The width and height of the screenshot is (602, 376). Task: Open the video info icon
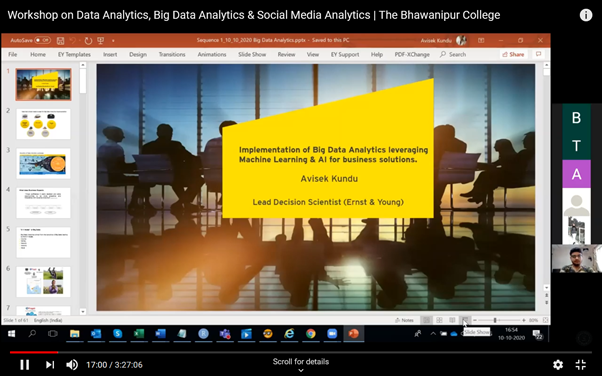click(x=586, y=15)
